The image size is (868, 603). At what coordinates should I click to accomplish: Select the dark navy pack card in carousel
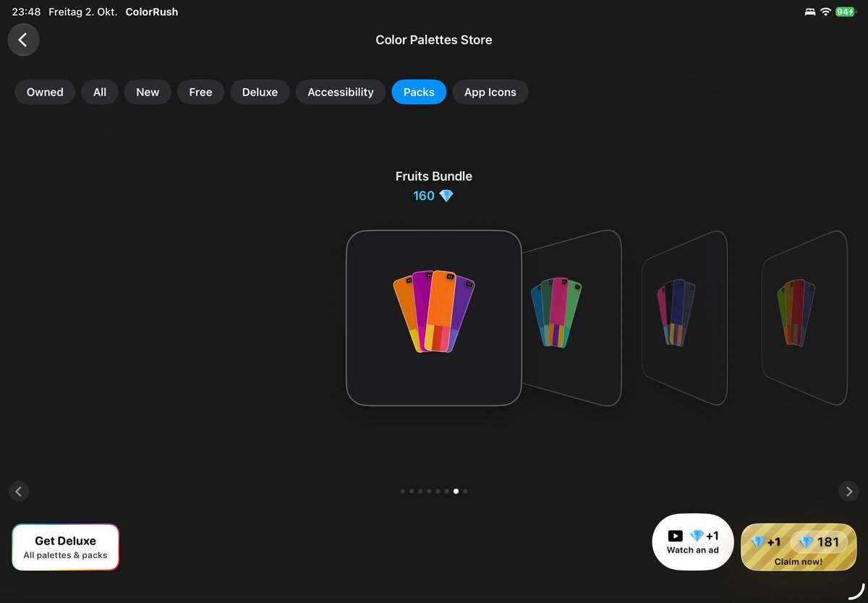pyautogui.click(x=684, y=318)
